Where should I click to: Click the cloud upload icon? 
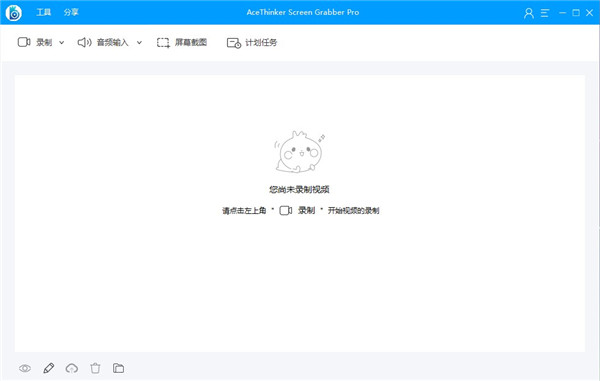[72, 368]
